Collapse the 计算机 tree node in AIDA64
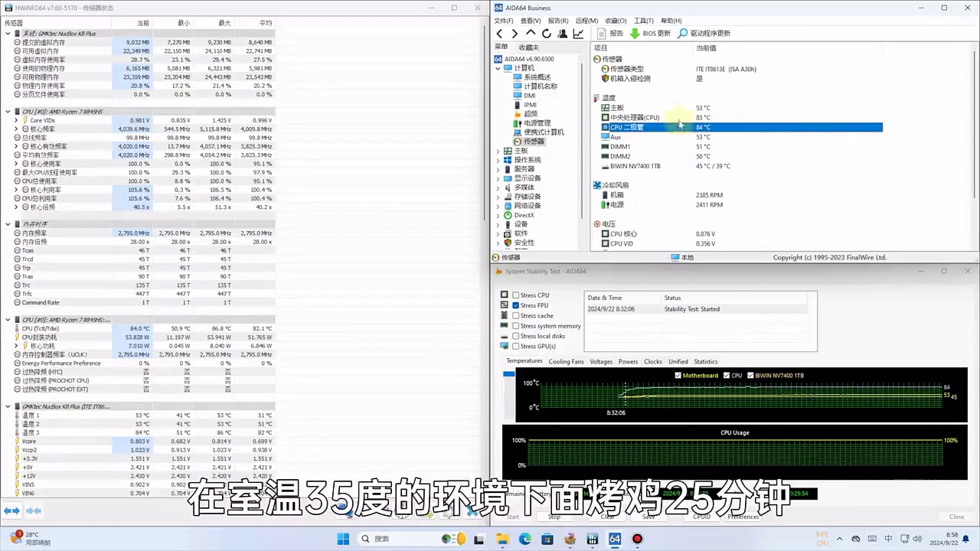The width and height of the screenshot is (980, 551). (x=498, y=68)
